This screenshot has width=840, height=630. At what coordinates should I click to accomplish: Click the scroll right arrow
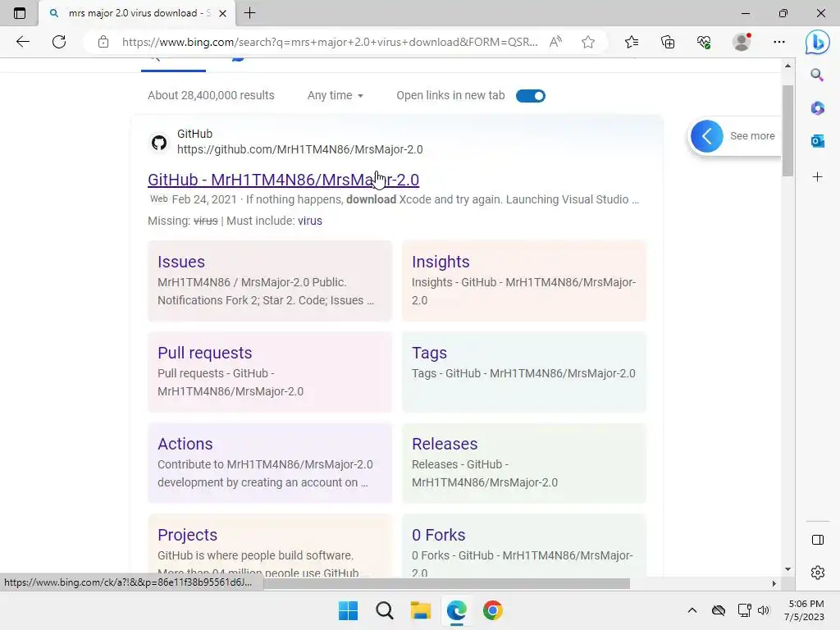[774, 583]
